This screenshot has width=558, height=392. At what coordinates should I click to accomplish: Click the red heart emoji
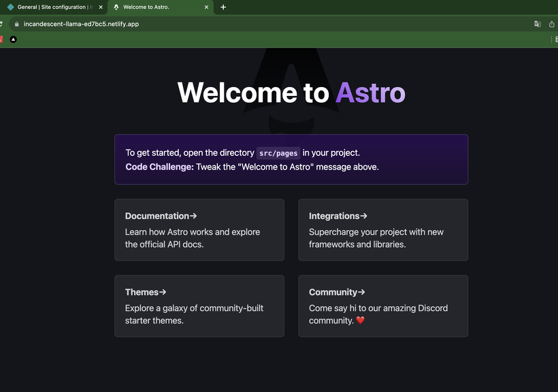point(360,321)
